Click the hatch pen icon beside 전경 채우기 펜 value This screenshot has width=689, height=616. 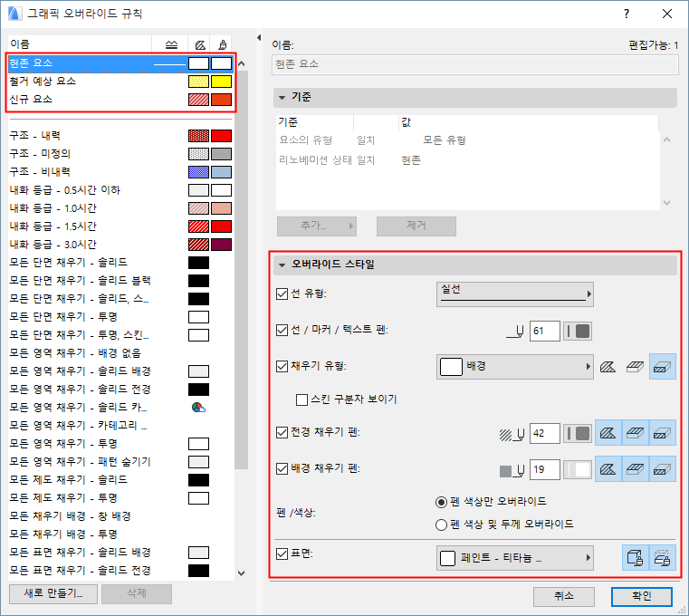512,435
